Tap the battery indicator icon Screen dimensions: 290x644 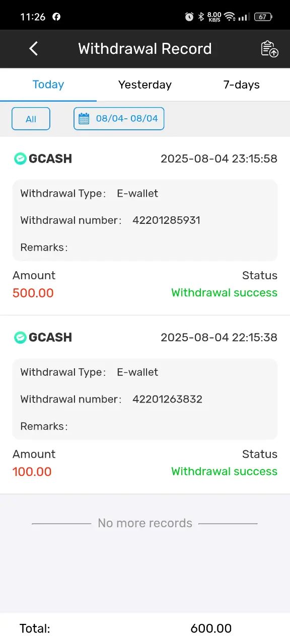(263, 17)
